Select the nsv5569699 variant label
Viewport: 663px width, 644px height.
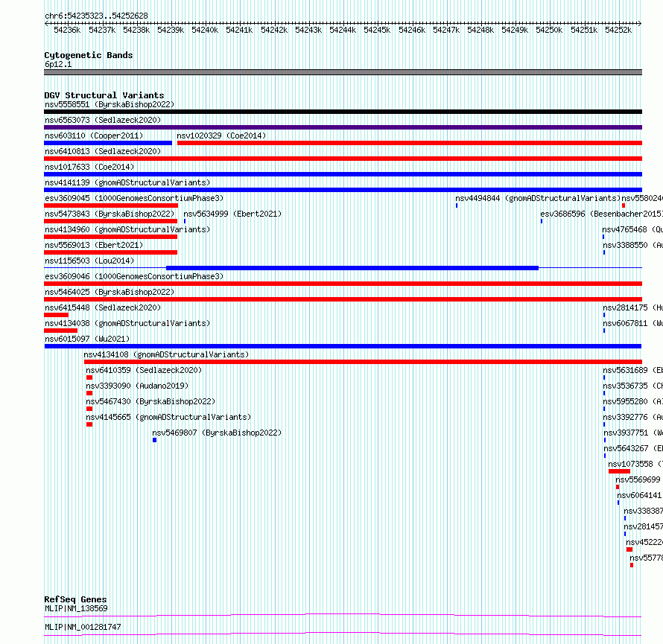tap(638, 479)
